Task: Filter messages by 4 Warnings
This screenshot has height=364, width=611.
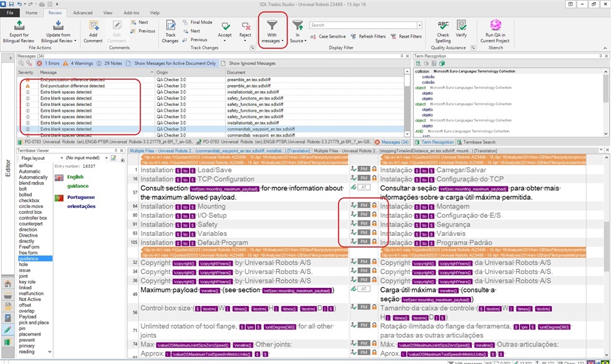Action: 77,64
